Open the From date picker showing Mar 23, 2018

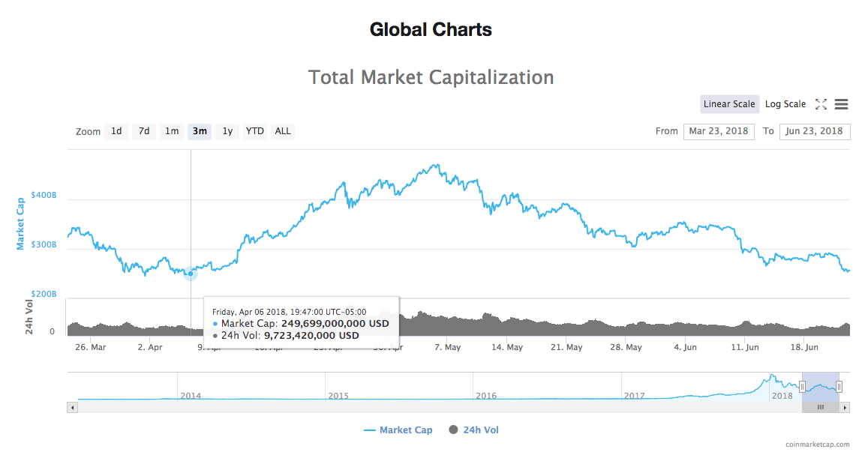[x=718, y=131]
